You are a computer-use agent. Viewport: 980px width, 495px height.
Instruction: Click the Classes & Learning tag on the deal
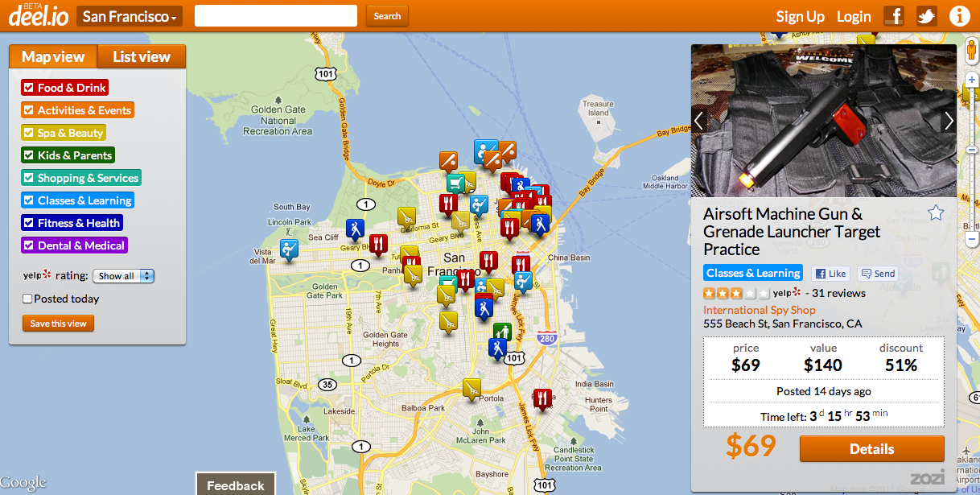[x=753, y=273]
